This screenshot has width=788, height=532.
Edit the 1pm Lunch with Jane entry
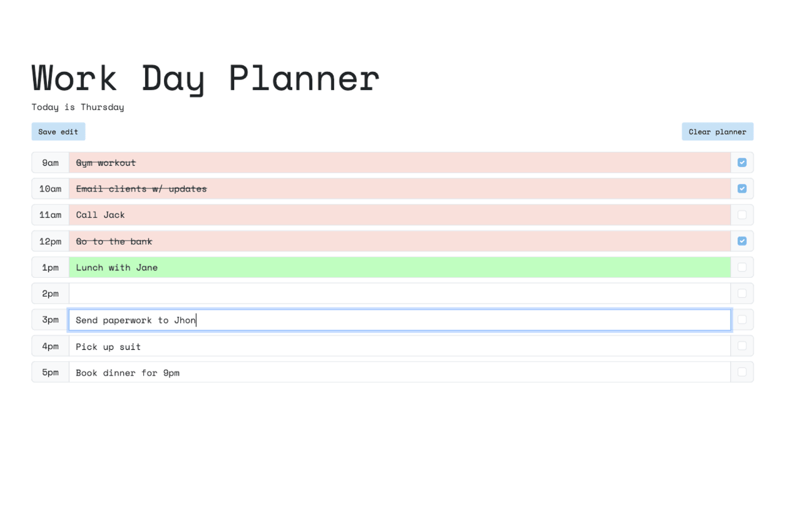(x=399, y=267)
